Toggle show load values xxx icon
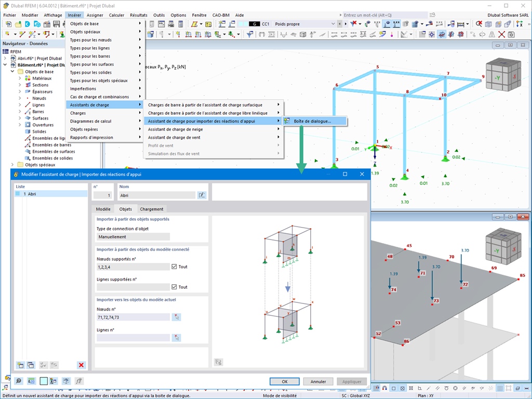Image resolution: width=532 pixels, height=399 pixels. click(x=396, y=24)
